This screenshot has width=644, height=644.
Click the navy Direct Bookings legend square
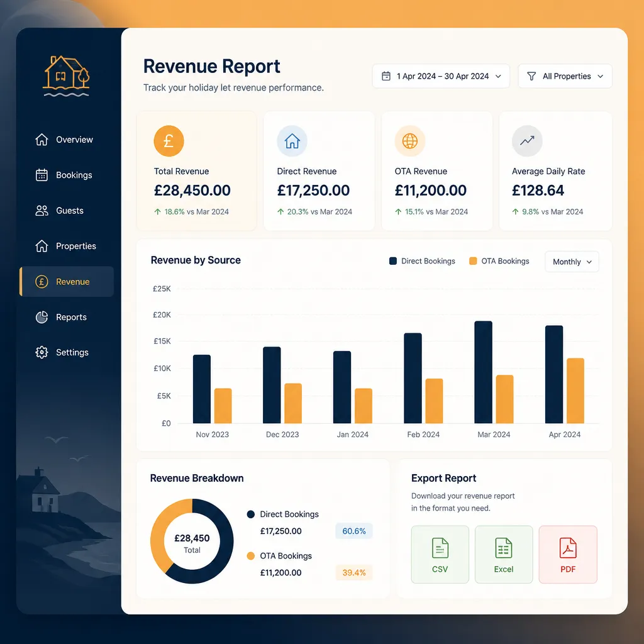[x=393, y=261]
